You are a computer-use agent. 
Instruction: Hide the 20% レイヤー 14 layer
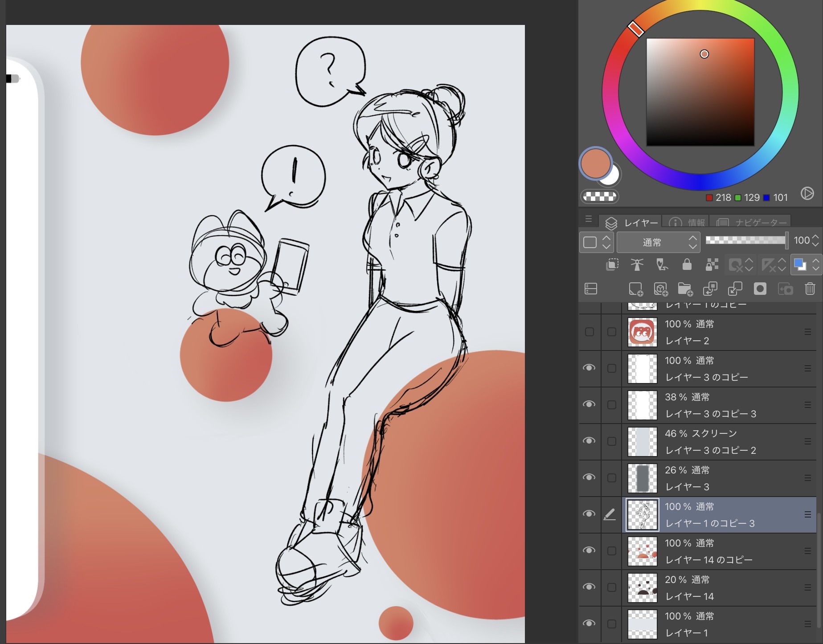click(x=589, y=587)
